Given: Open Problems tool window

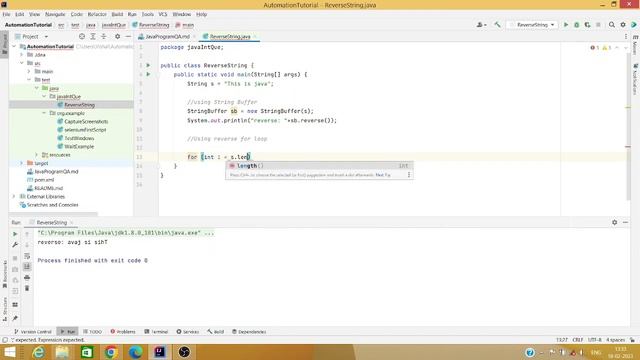Looking at the screenshot, I should (123, 332).
